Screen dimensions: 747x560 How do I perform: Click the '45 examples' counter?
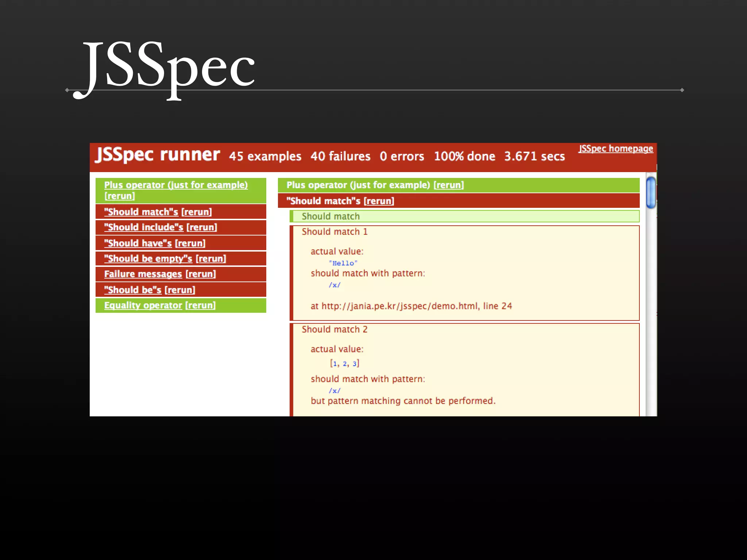(265, 156)
